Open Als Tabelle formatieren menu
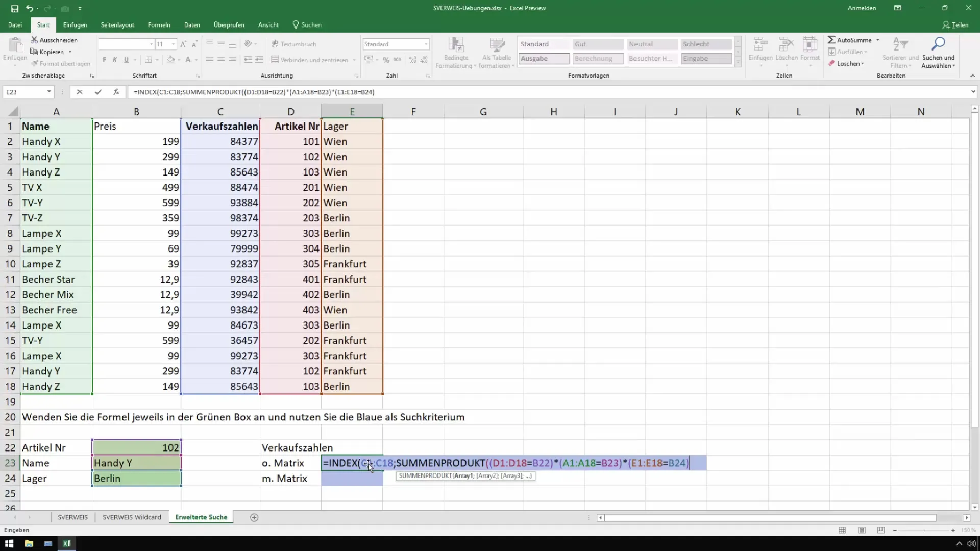Image resolution: width=980 pixels, height=551 pixels. (x=496, y=53)
